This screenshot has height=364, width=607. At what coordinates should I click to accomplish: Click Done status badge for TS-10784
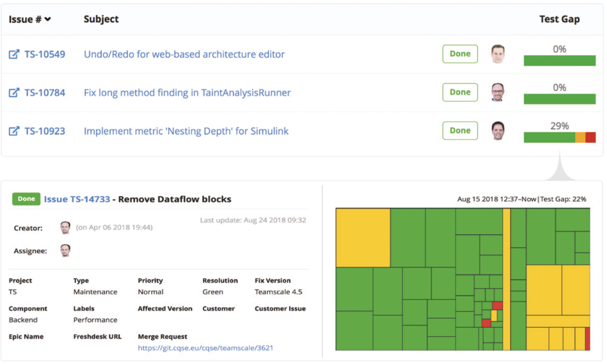(x=460, y=92)
